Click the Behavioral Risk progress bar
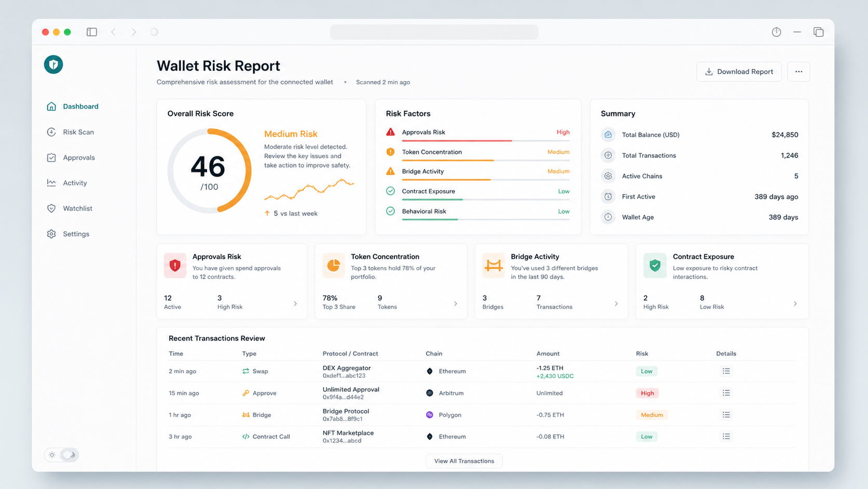868x489 pixels. click(x=485, y=220)
